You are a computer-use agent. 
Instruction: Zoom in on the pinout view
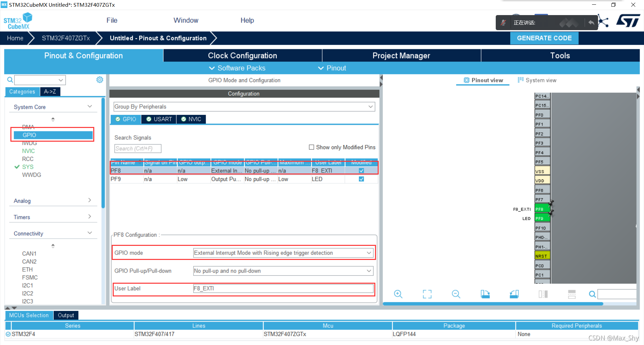tap(398, 294)
